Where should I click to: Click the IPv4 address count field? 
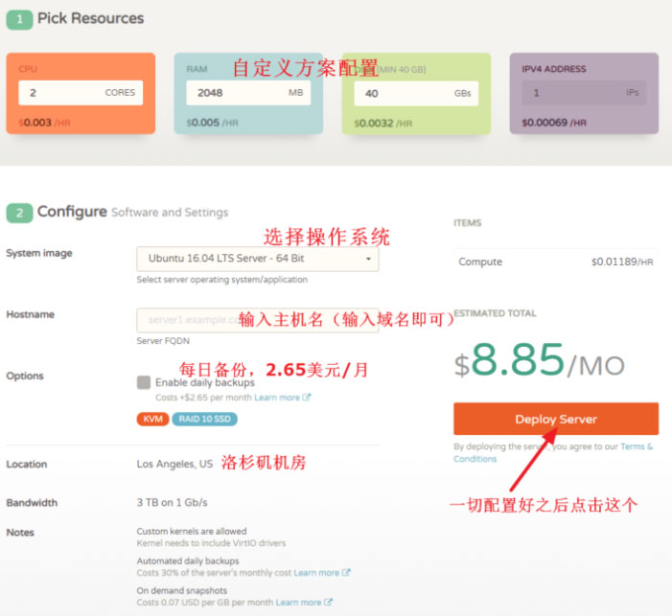[x=570, y=93]
